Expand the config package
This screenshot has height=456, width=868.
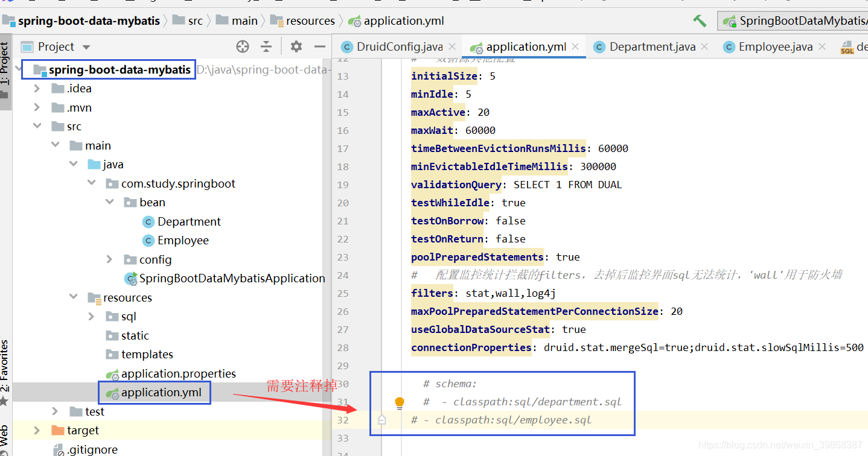[110, 259]
